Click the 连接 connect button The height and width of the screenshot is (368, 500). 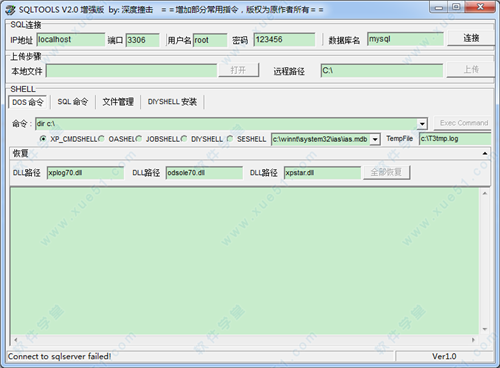tap(471, 38)
